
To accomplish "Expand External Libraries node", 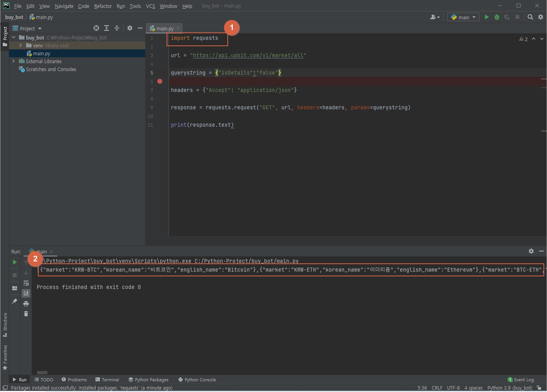I will (14, 61).
